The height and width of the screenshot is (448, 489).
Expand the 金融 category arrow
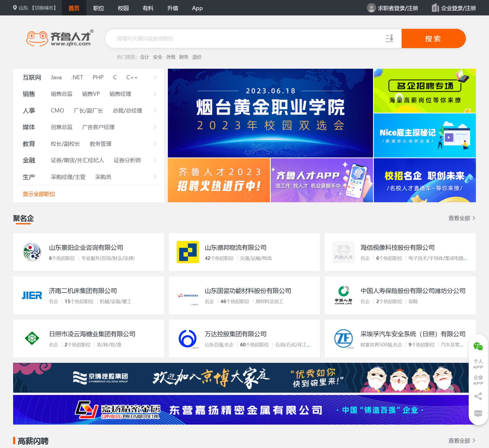point(155,160)
